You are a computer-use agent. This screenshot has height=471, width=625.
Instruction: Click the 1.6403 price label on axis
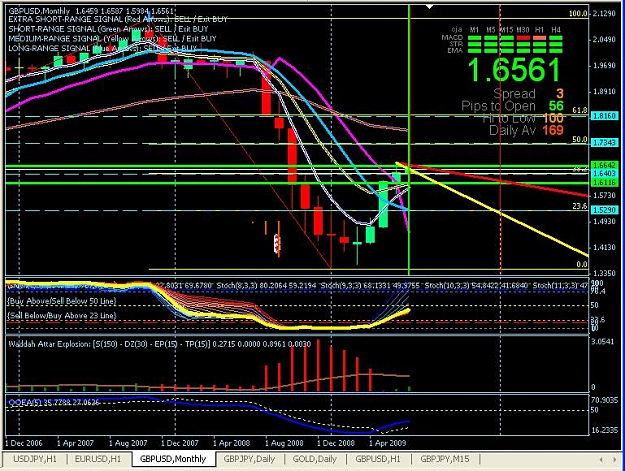[x=604, y=173]
